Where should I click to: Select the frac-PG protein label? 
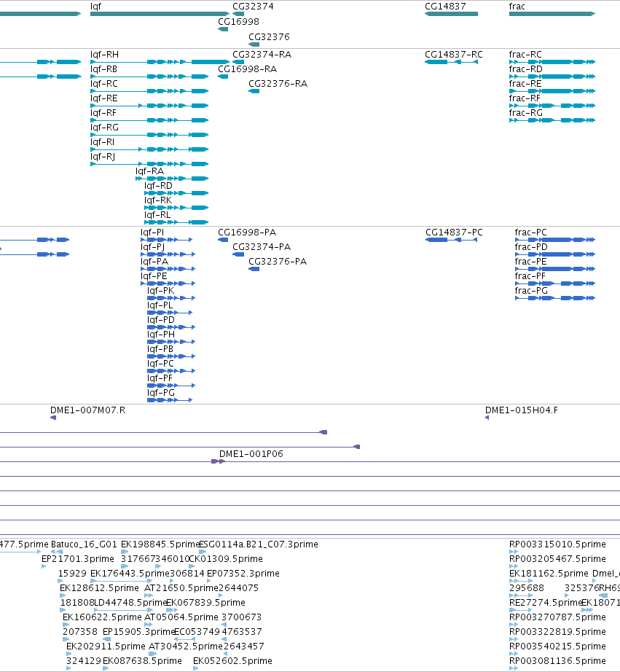531,291
